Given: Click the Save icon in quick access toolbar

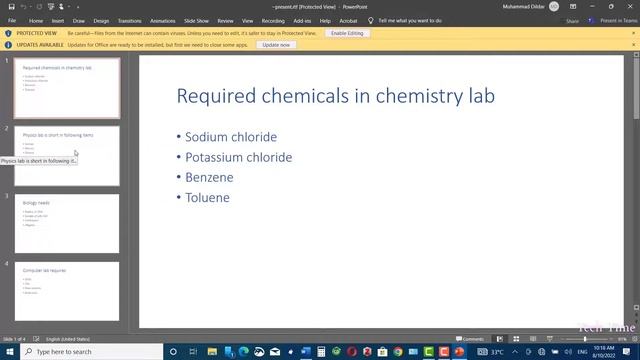Looking at the screenshot, I should point(11,7).
